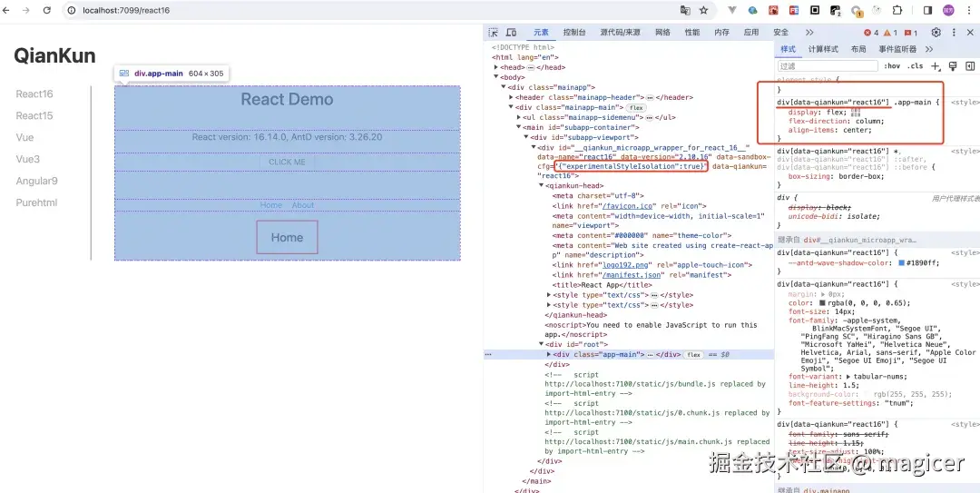This screenshot has width=980, height=493.
Task: Show more Styles sidebar tabs chevron
Action: (x=929, y=49)
